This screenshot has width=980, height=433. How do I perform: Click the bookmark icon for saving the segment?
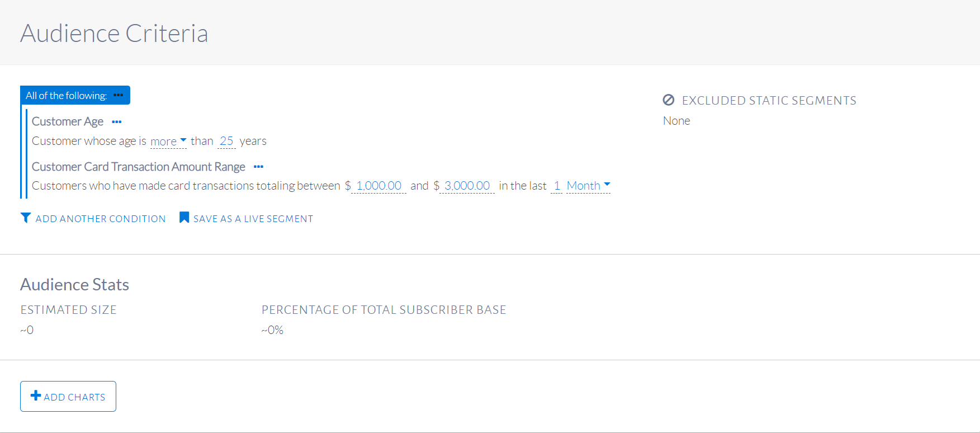tap(184, 218)
